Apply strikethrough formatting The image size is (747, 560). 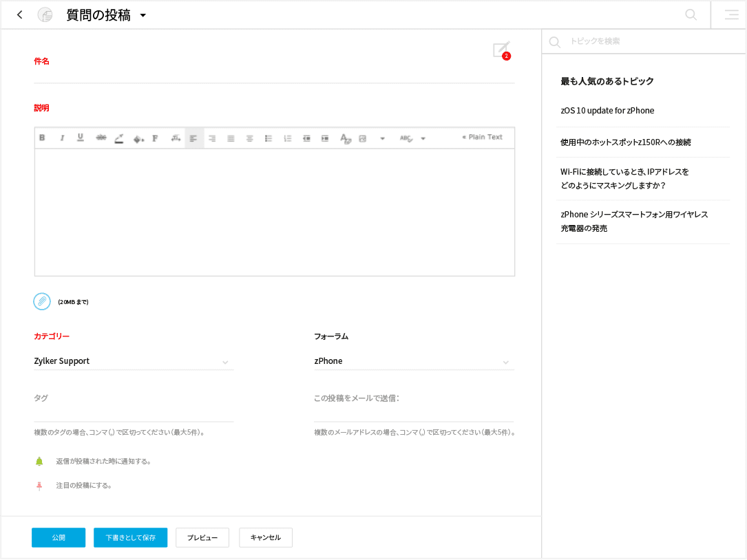[101, 138]
